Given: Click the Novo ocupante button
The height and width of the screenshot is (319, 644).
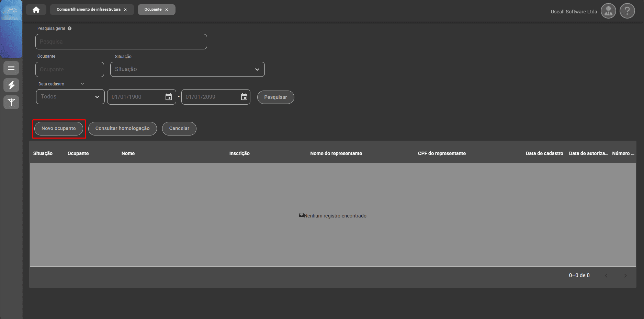Looking at the screenshot, I should tap(59, 129).
